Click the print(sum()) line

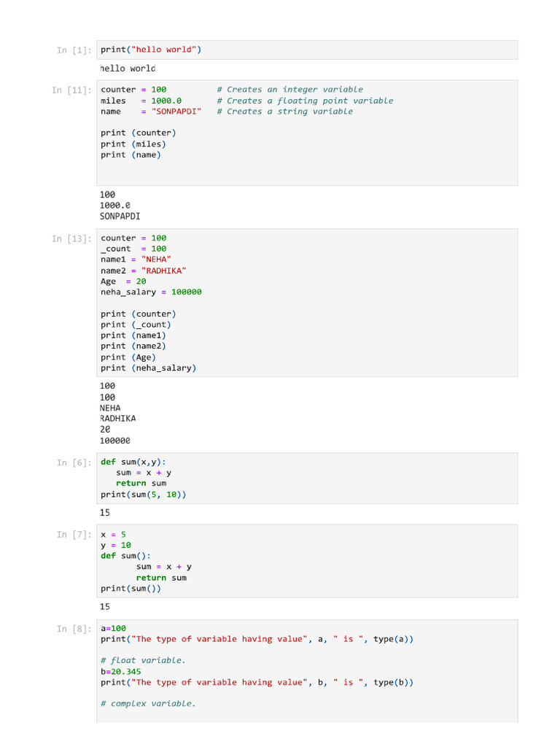131,588
